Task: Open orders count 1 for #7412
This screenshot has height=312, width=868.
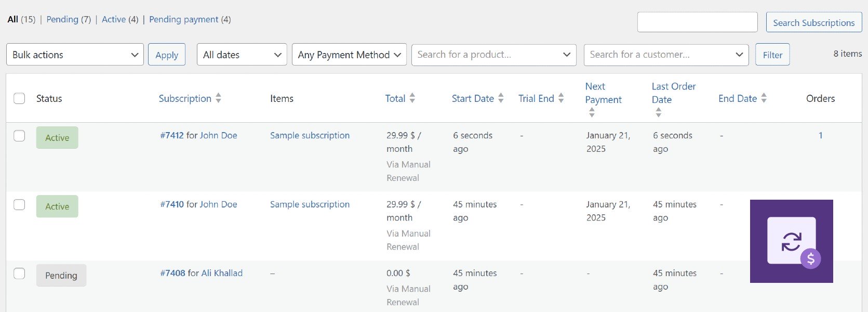Action: [x=820, y=135]
